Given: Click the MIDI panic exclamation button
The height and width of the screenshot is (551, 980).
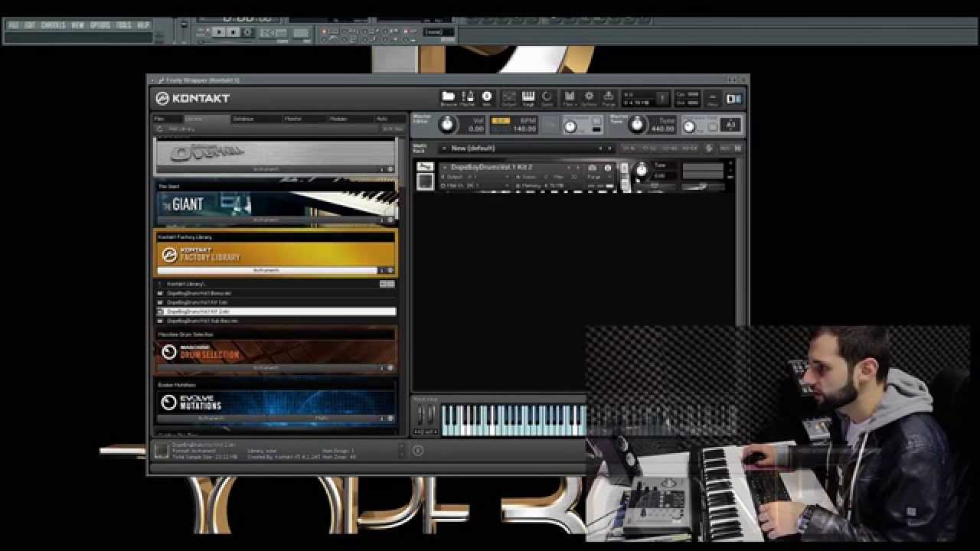Looking at the screenshot, I should click(663, 99).
